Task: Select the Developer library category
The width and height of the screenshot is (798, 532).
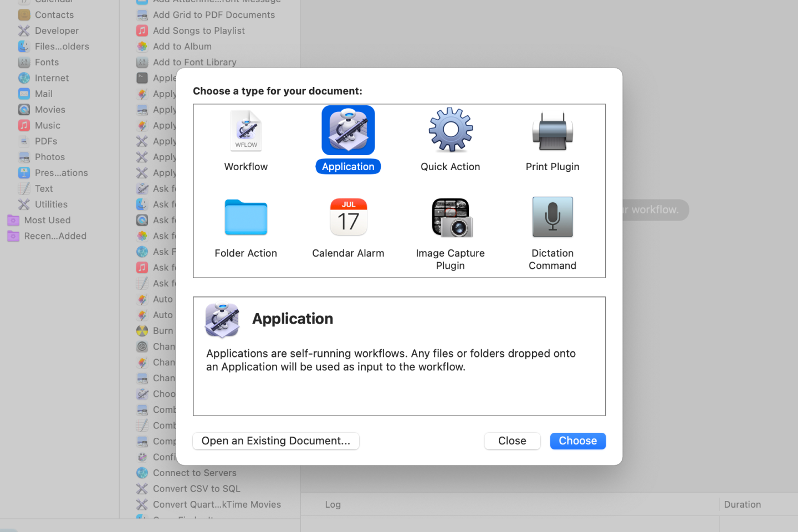Action: pyautogui.click(x=57, y=30)
